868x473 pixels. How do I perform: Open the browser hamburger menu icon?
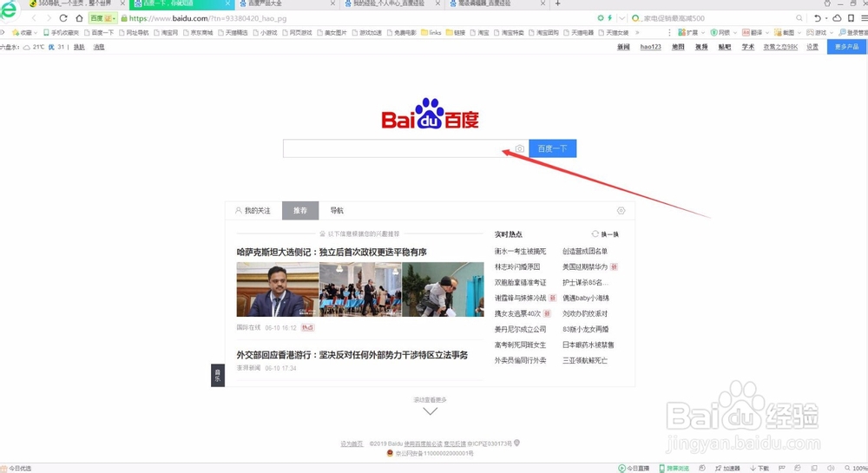point(865,18)
